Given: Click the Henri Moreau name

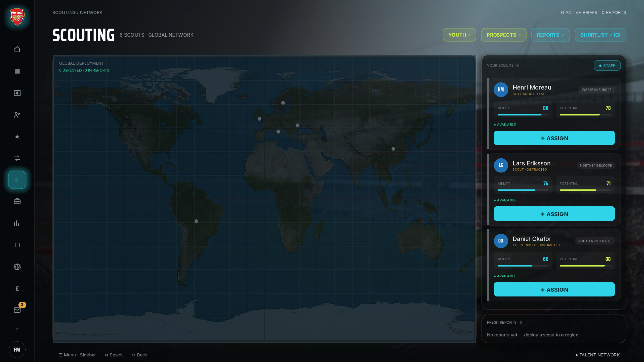Looking at the screenshot, I should click(x=532, y=87).
